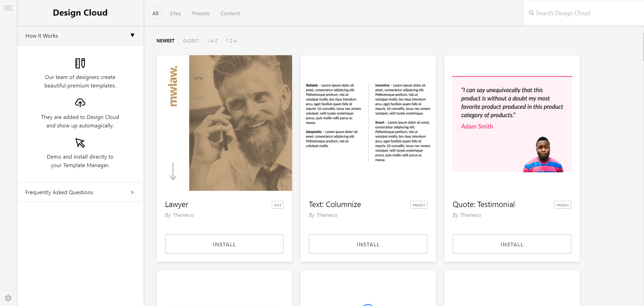Screen dimensions: 644x306
Task: Open the Lawyer template preview image
Action: pos(224,123)
